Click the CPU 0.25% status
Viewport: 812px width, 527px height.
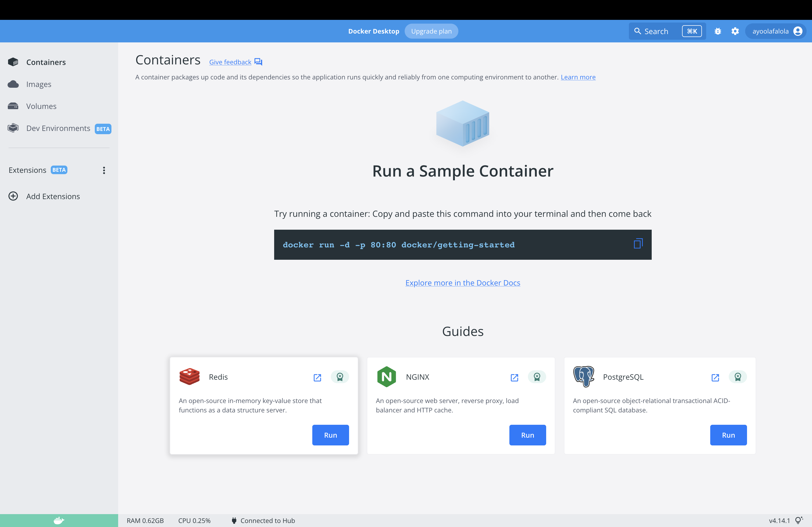(194, 521)
